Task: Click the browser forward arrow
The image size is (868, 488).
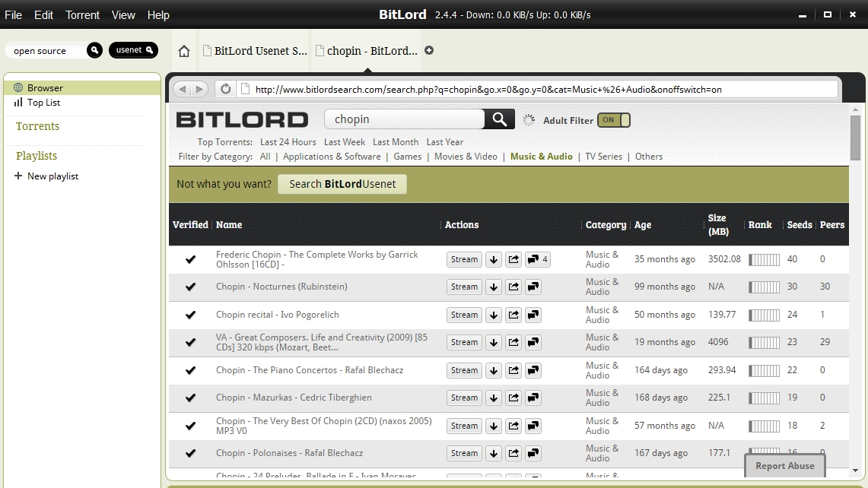Action: click(x=200, y=89)
